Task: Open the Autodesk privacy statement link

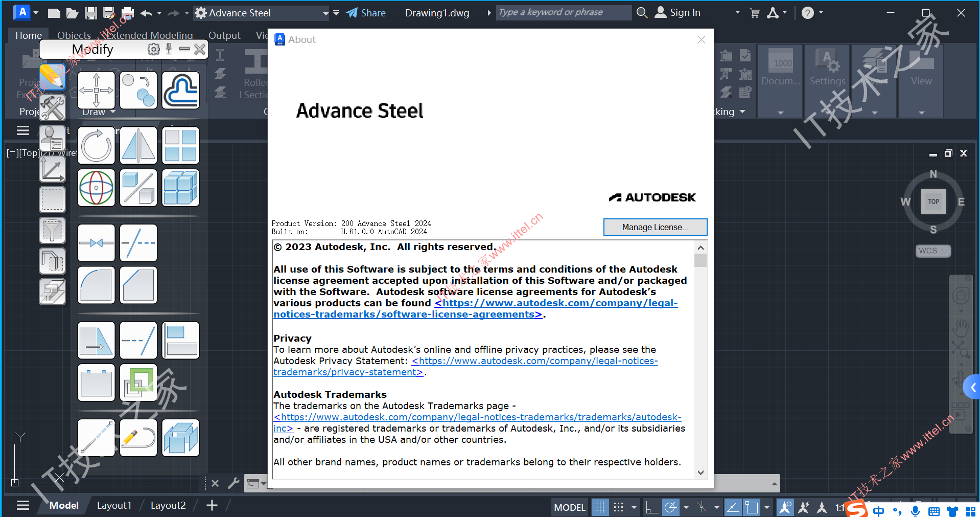Action: pos(465,366)
